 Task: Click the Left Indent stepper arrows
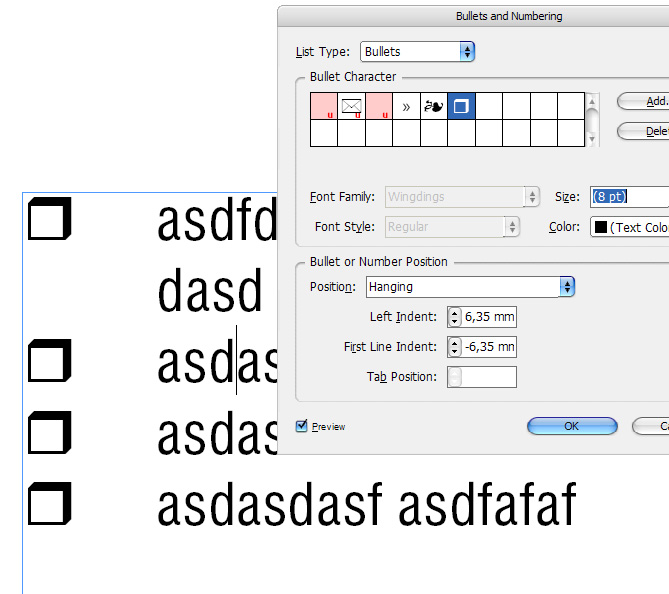click(x=455, y=317)
